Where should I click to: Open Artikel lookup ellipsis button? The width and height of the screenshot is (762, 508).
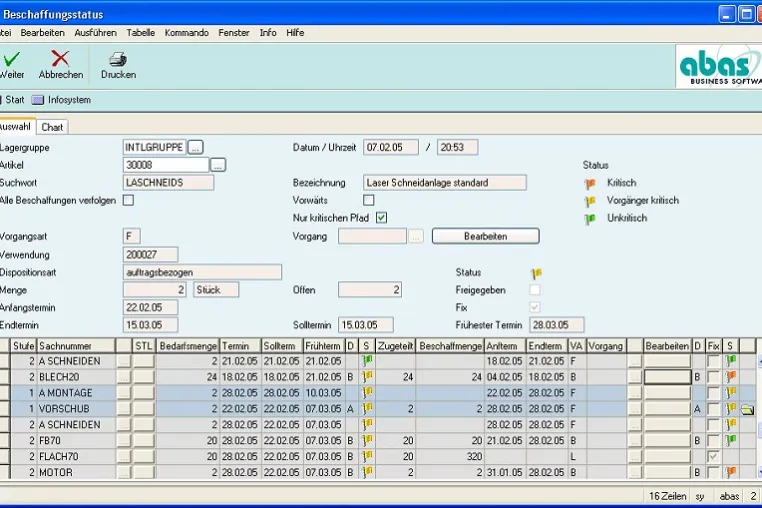[218, 165]
